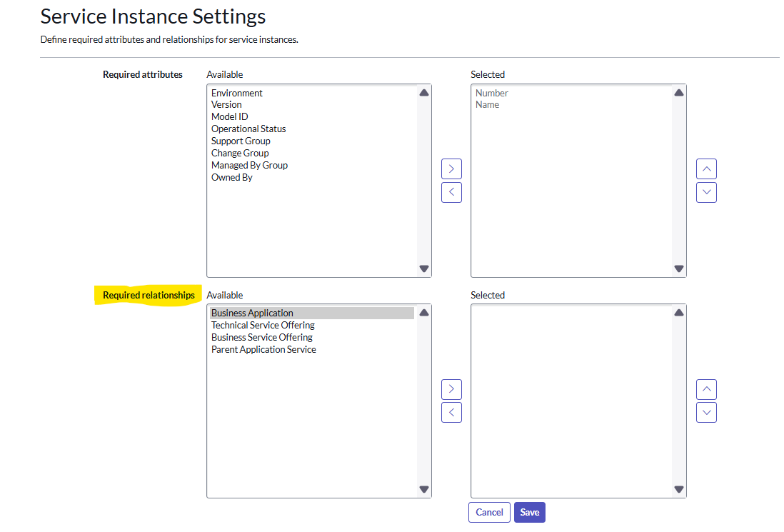Select Parent Application Service relationship
Viewport: 784px width, 532px height.
(x=263, y=349)
